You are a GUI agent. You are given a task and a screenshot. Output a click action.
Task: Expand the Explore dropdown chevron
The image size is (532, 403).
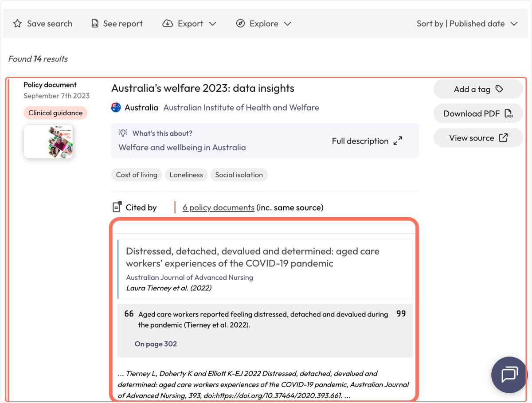coord(287,23)
